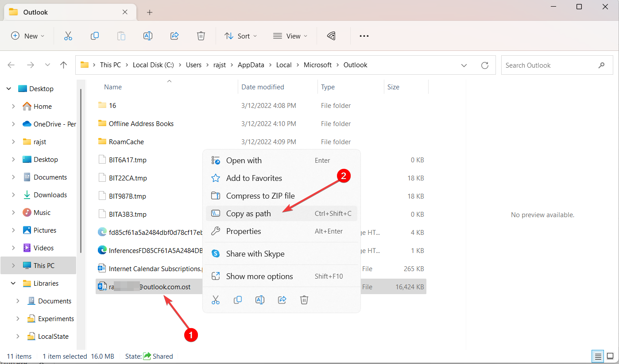This screenshot has height=364, width=619.
Task: Open a new tab with plus button
Action: [x=150, y=12]
